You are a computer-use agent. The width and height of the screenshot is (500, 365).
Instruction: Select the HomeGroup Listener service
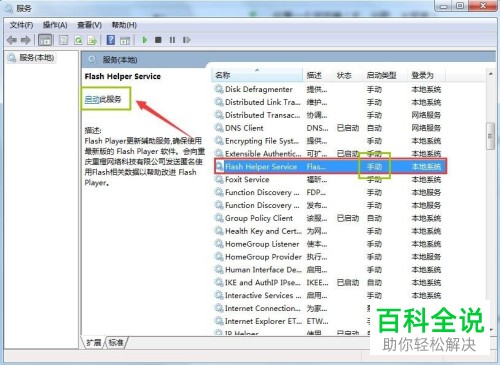click(262, 244)
